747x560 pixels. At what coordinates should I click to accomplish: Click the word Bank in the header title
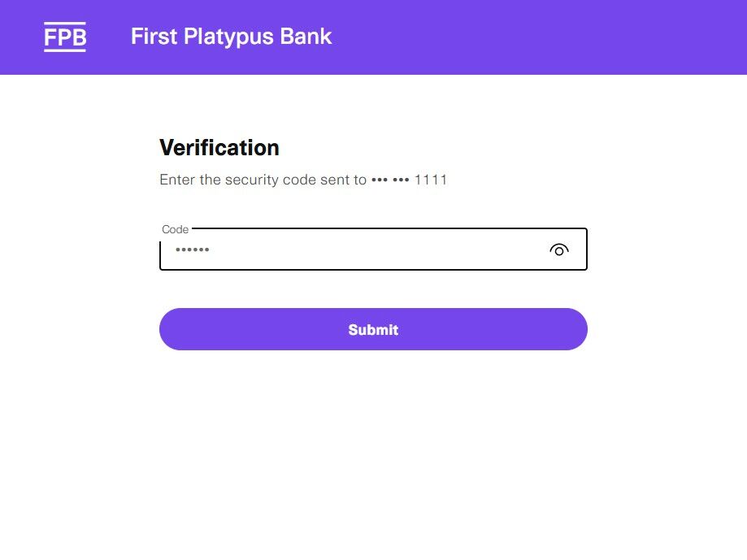coord(308,37)
